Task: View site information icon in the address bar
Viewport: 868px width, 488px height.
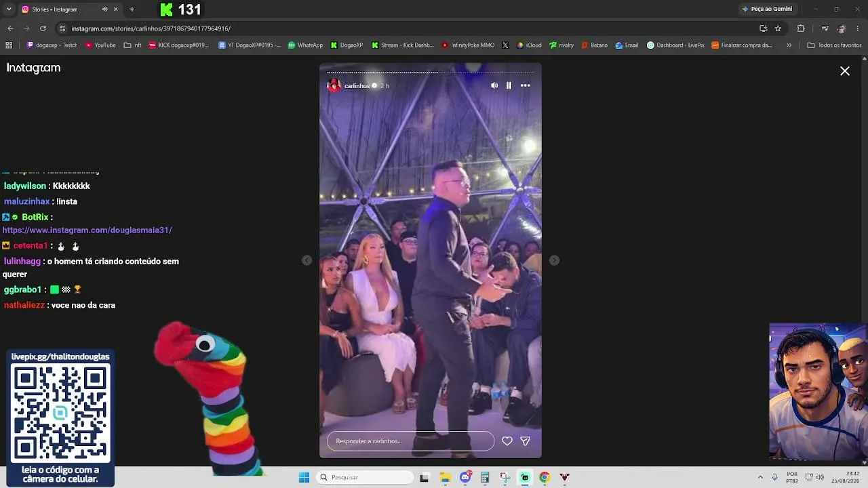Action: click(62, 28)
